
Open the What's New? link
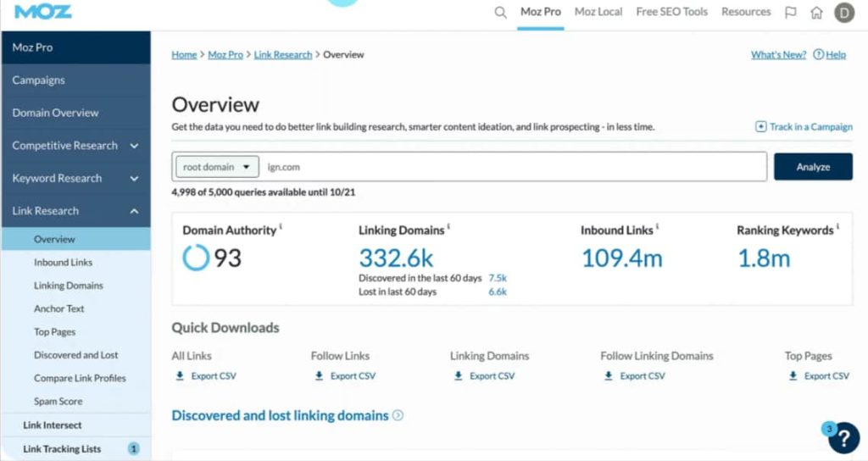tap(778, 54)
